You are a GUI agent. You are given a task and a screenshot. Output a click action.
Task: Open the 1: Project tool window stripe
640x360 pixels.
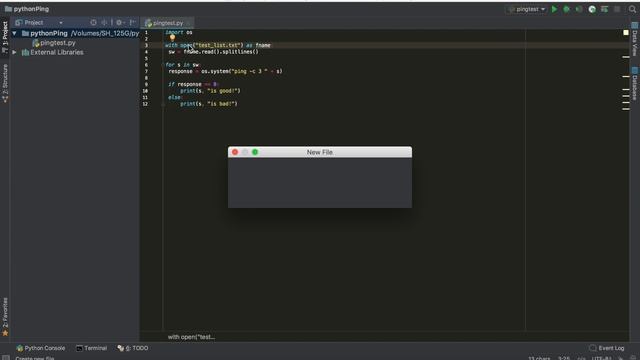pyautogui.click(x=5, y=37)
